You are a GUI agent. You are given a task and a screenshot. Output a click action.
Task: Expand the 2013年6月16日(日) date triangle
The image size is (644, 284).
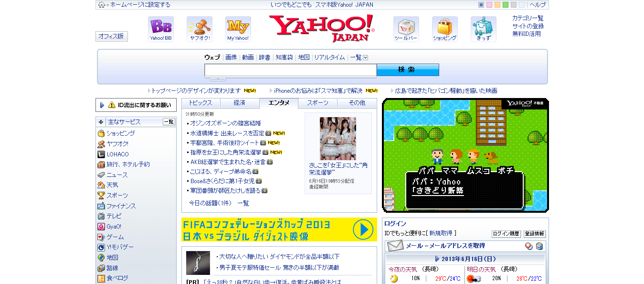coord(437,259)
